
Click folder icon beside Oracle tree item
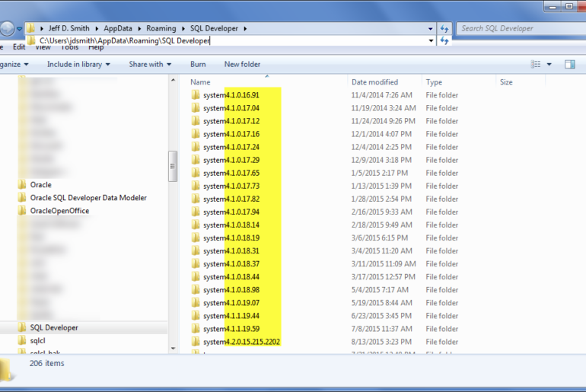22,185
